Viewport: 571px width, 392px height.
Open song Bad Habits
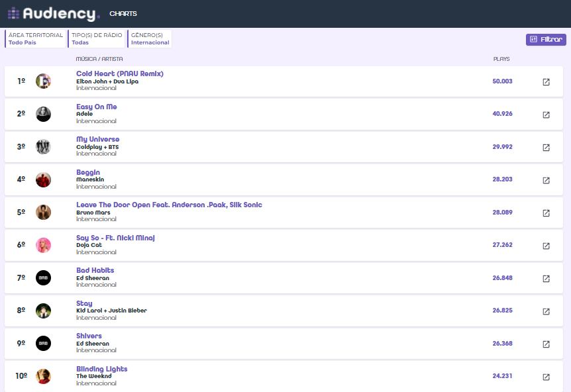(95, 270)
